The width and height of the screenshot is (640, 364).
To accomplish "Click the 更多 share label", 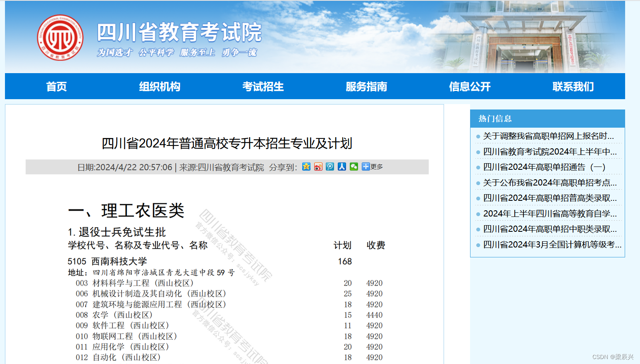I will coord(377,167).
